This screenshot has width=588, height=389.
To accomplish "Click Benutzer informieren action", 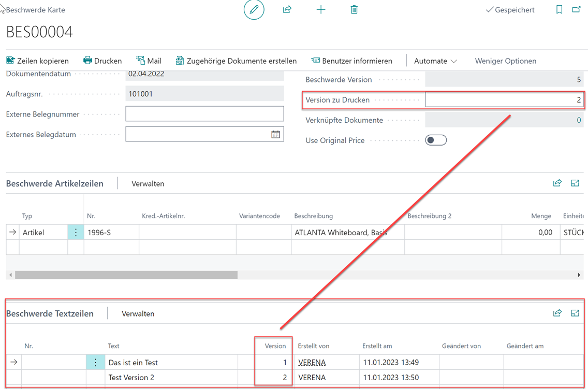I will (x=352, y=61).
